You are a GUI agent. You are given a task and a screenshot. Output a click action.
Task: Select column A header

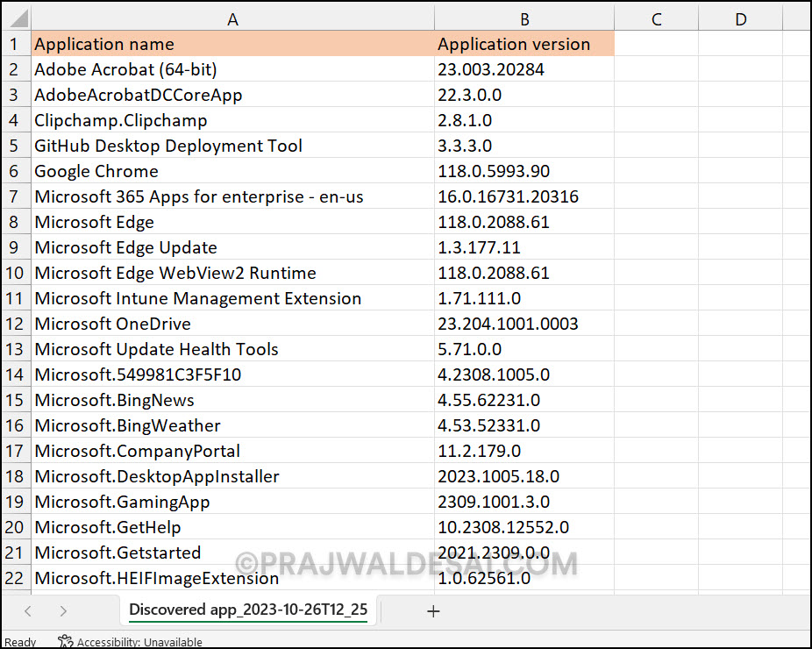click(x=232, y=18)
